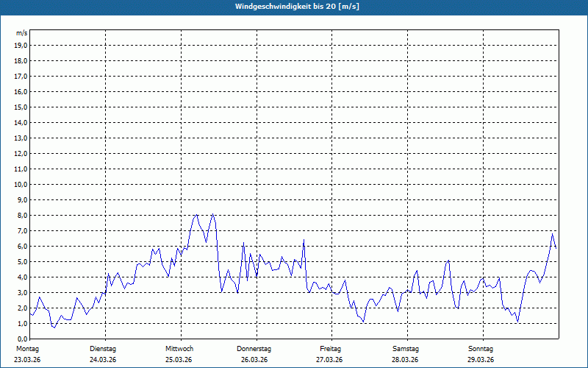588x368 pixels.
Task: Click the 'Freitag' day label
Action: click(x=330, y=348)
